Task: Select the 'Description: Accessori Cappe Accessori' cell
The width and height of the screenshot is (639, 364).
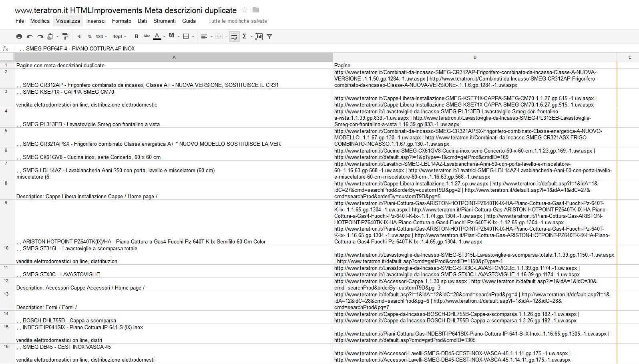Action: point(174,284)
